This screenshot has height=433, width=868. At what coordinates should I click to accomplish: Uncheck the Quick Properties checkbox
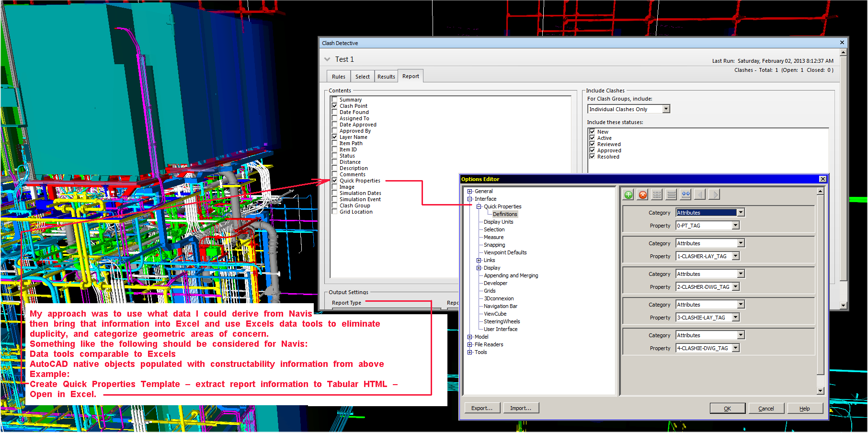335,181
